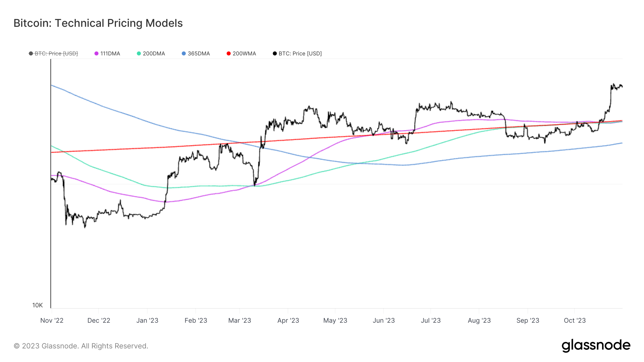Click the Oct '23 date label
This screenshot has width=644, height=362.
(575, 321)
